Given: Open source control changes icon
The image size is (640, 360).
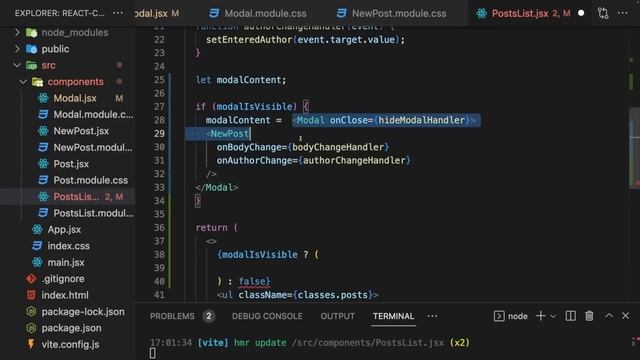Looking at the screenshot, I should tap(603, 13).
